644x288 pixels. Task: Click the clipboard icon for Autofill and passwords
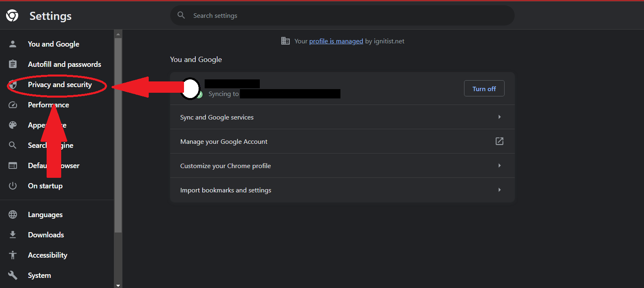pos(13,64)
